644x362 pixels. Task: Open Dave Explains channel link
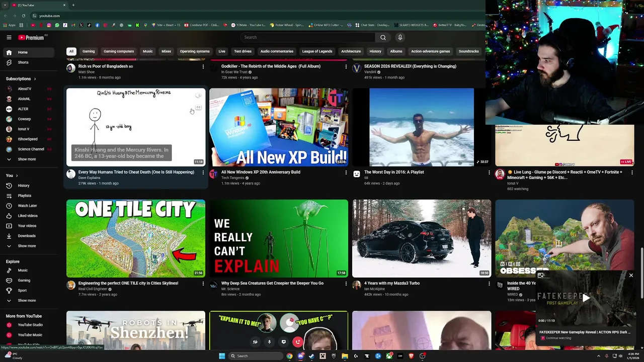click(89, 178)
